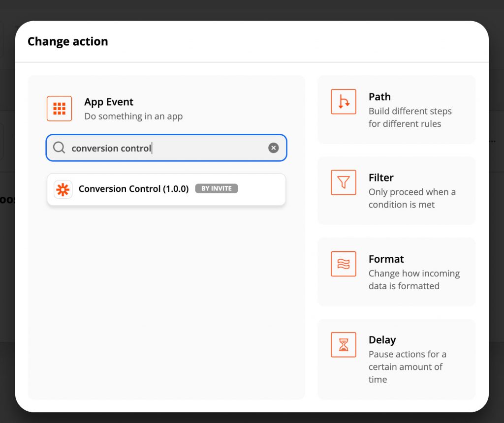Click 'Do something in an app' subtitle
504x423 pixels.
click(133, 117)
